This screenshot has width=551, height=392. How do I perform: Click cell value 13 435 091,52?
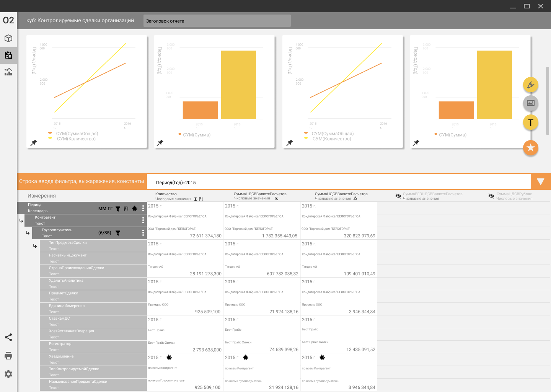pos(361,350)
